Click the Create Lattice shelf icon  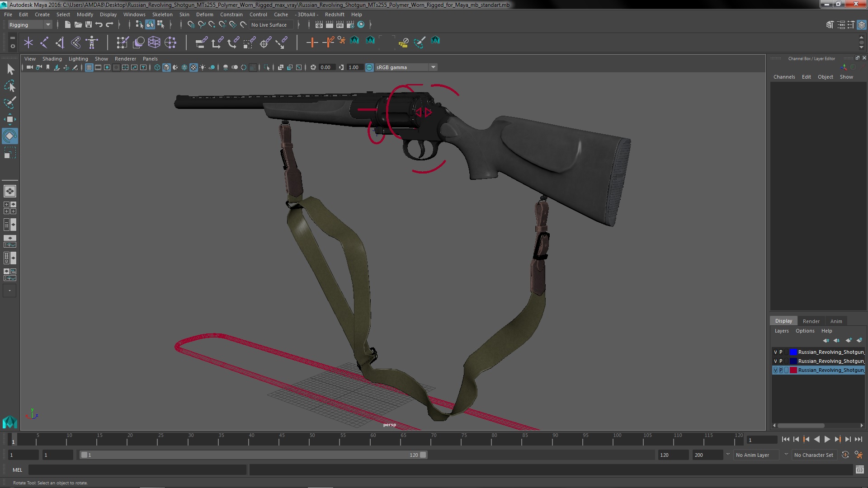pos(154,42)
